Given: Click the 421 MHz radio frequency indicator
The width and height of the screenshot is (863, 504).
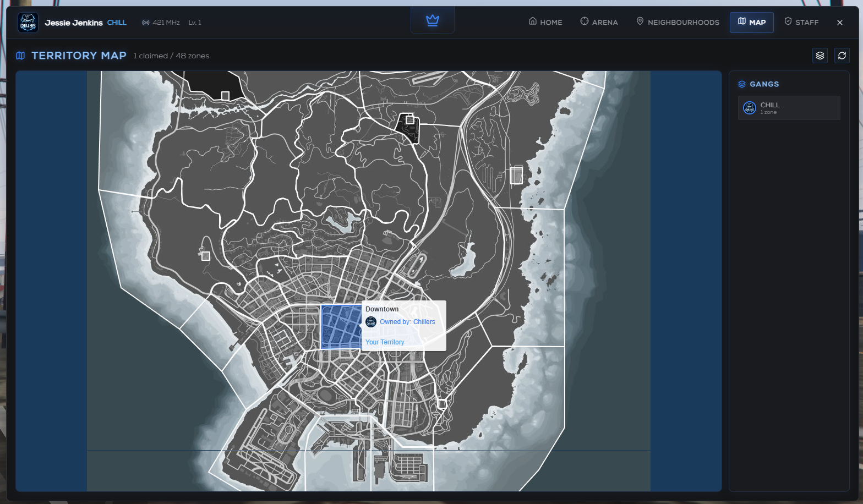Looking at the screenshot, I should [x=161, y=23].
